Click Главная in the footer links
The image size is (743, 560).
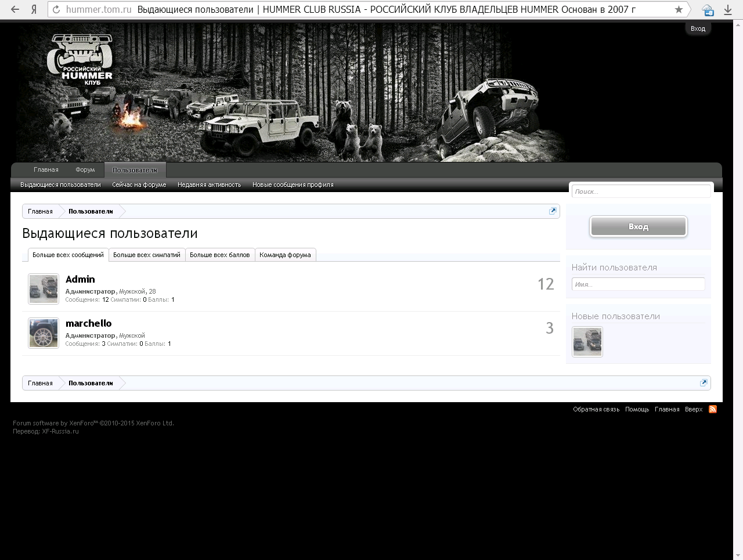[x=667, y=409]
